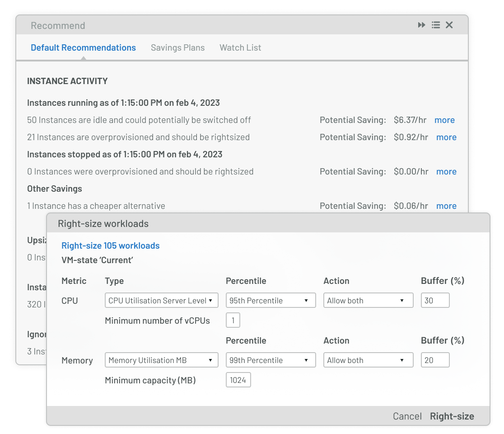The image size is (504, 434).
Task: Open the CPU Utilisation Server Level dropdown
Action: (x=161, y=300)
